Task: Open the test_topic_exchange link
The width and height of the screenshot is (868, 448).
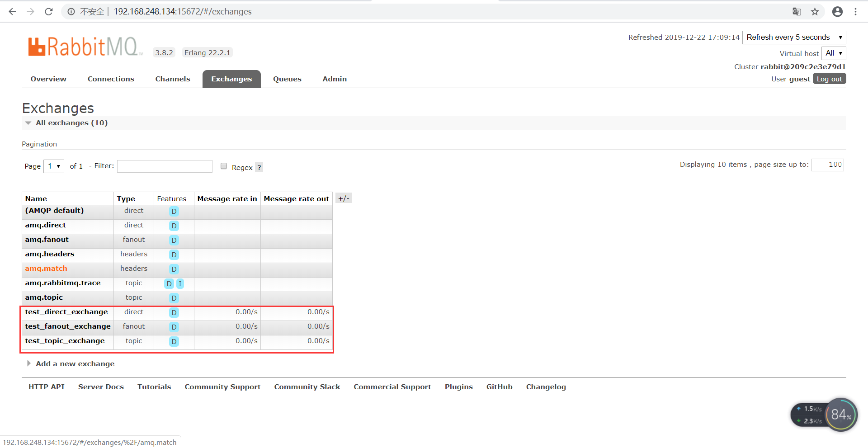Action: pos(65,341)
